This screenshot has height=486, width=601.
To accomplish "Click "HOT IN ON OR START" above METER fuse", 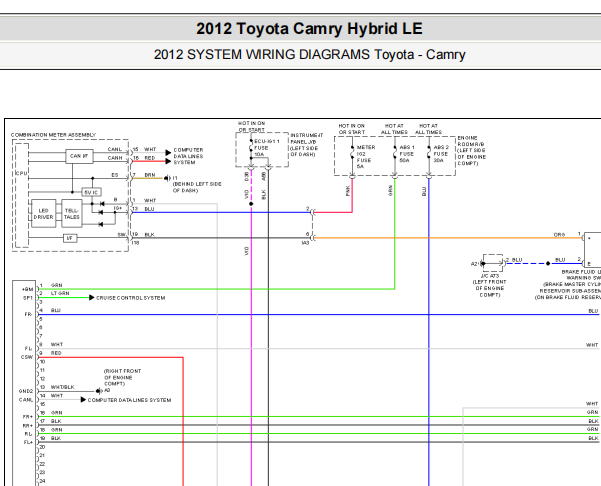I will click(351, 129).
